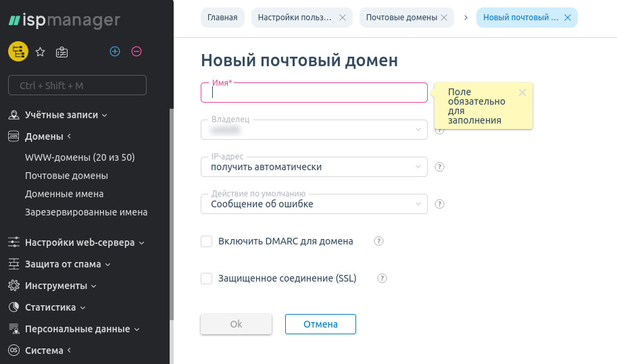The height and width of the screenshot is (364, 617).
Task: Enable the Включить DMARC для домена checkbox
Action: pos(207,241)
